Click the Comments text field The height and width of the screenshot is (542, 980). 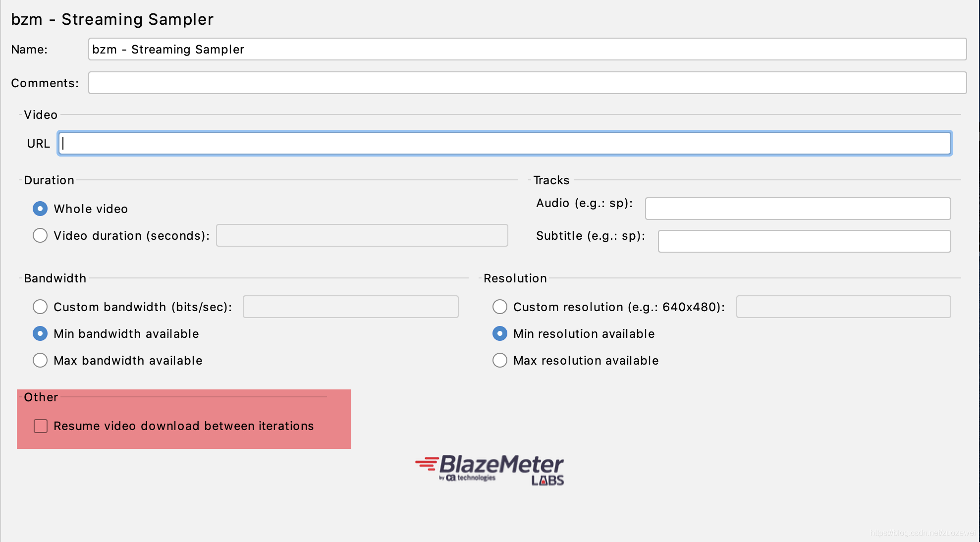pyautogui.click(x=527, y=83)
